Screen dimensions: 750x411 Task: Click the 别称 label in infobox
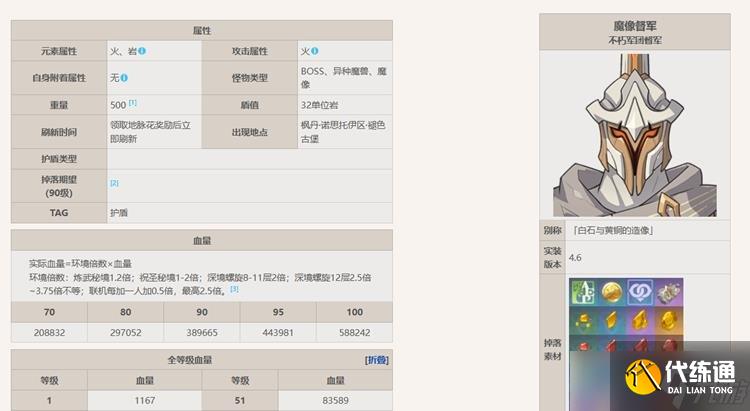click(552, 230)
